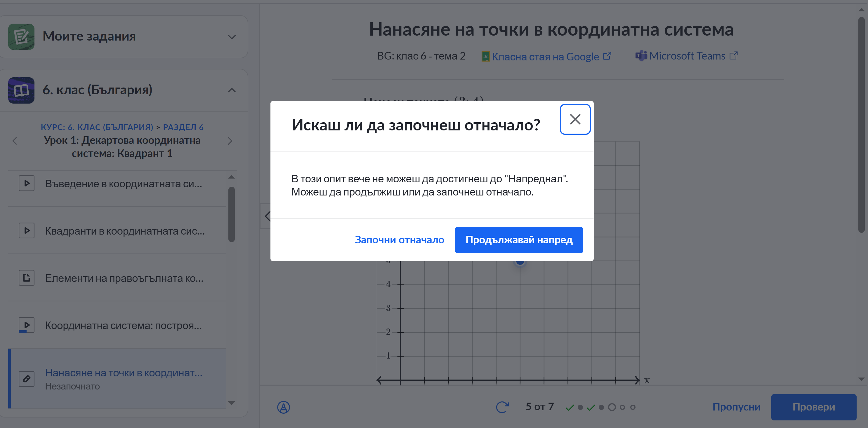Click article icon for Елементи на правоъгълната
The image size is (868, 428).
tap(27, 278)
